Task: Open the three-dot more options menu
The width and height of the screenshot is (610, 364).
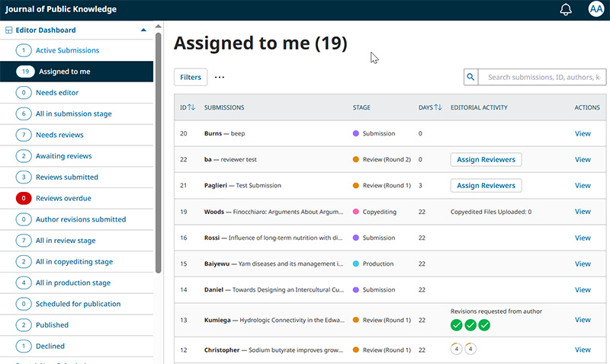Action: [x=220, y=77]
